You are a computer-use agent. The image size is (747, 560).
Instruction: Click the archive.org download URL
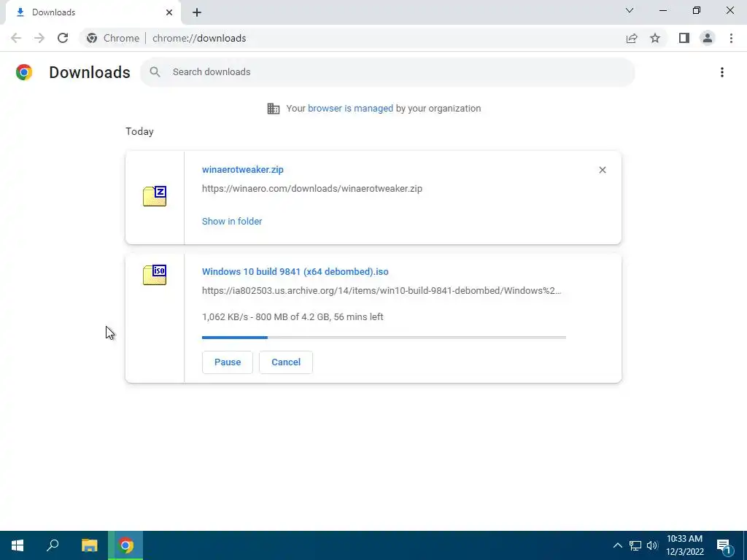[382, 290]
